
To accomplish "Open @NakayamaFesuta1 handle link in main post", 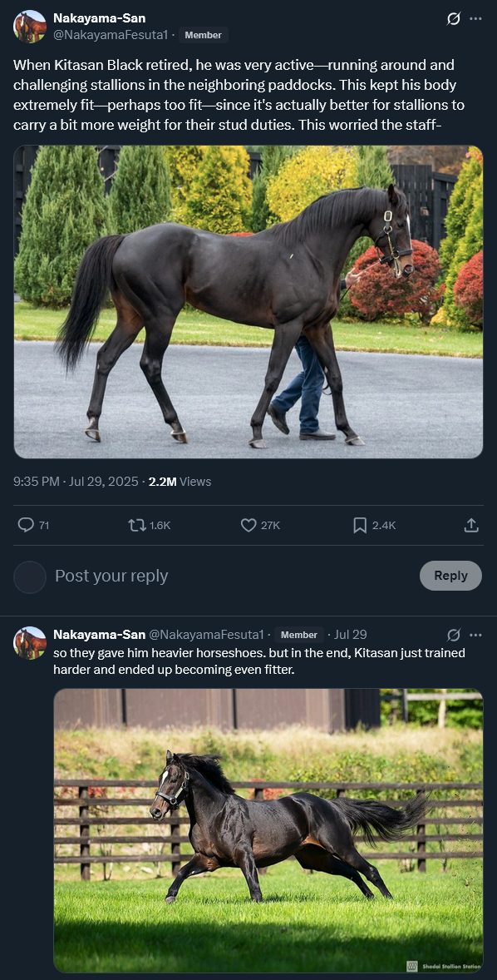I will [x=111, y=36].
